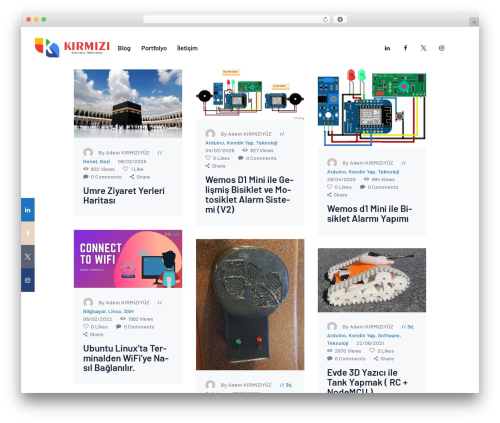Open comments on the Ubuntu Linux WiFi post
The height and width of the screenshot is (423, 500).
point(135,327)
